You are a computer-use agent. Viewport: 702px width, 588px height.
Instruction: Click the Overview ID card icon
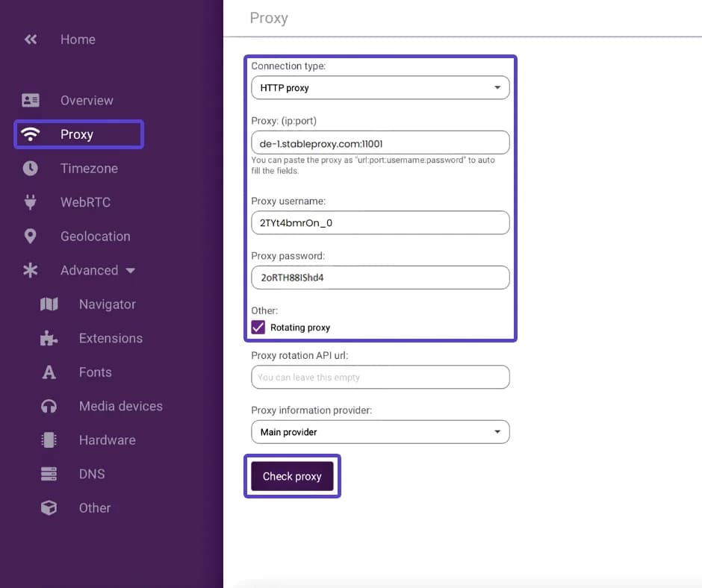tap(31, 100)
